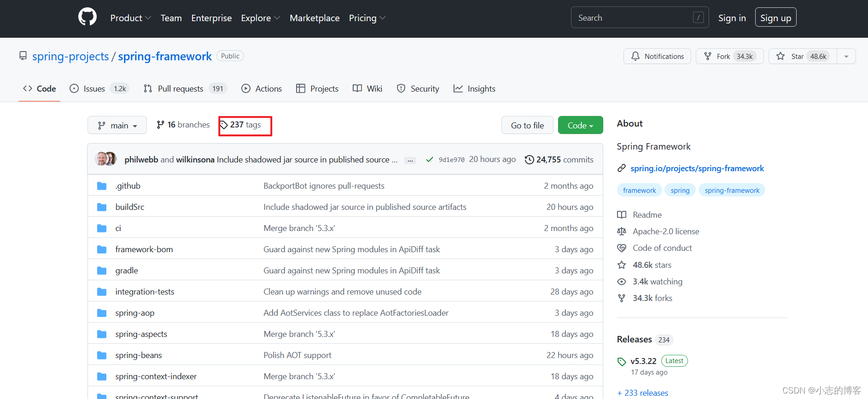Open the main branch selector dropdown
868x399 pixels.
click(x=117, y=125)
